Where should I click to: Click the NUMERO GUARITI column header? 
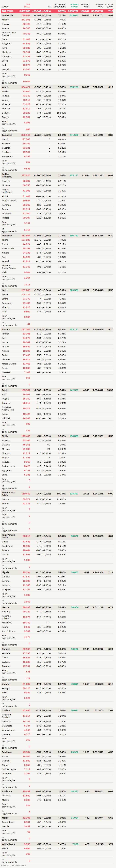pos(74,6)
